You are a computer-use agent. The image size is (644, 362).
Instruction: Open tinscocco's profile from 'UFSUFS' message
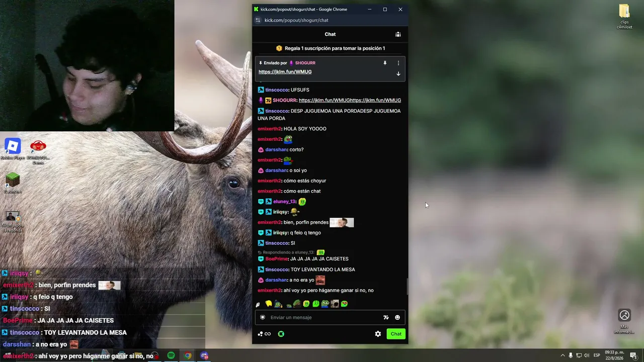(277, 90)
